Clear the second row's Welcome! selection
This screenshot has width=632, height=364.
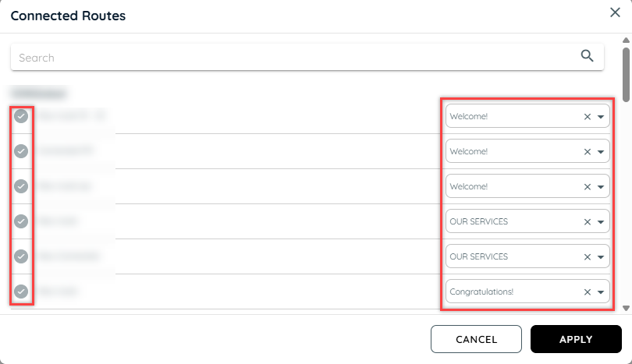click(x=588, y=152)
